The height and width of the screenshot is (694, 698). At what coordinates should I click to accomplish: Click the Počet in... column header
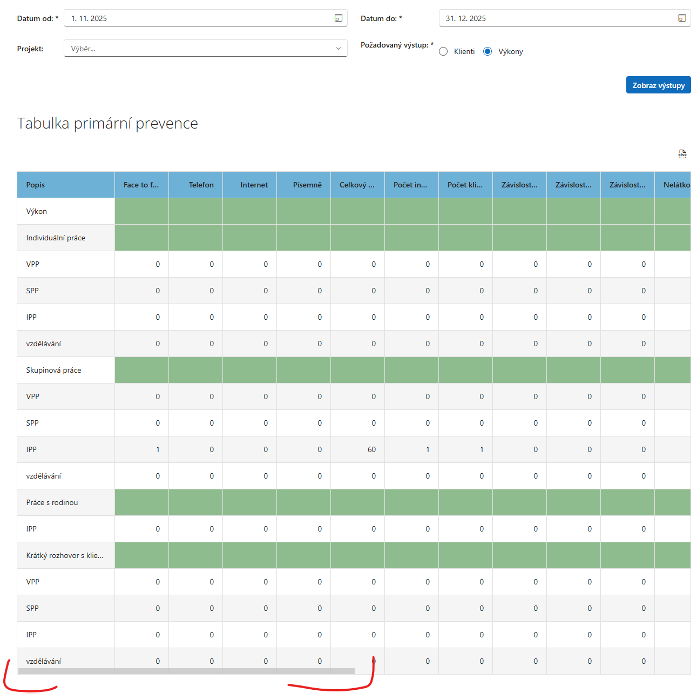pos(411,185)
